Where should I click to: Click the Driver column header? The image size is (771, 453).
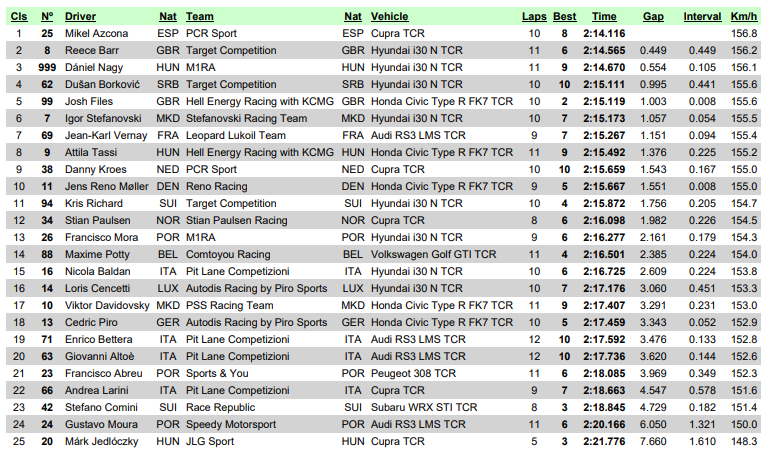80,16
